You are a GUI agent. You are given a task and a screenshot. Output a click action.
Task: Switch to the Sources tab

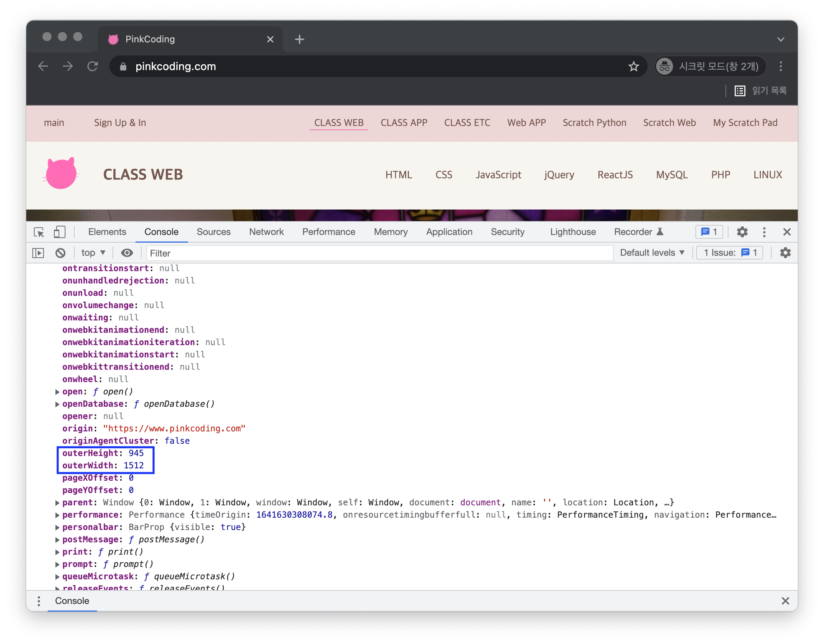coord(214,232)
